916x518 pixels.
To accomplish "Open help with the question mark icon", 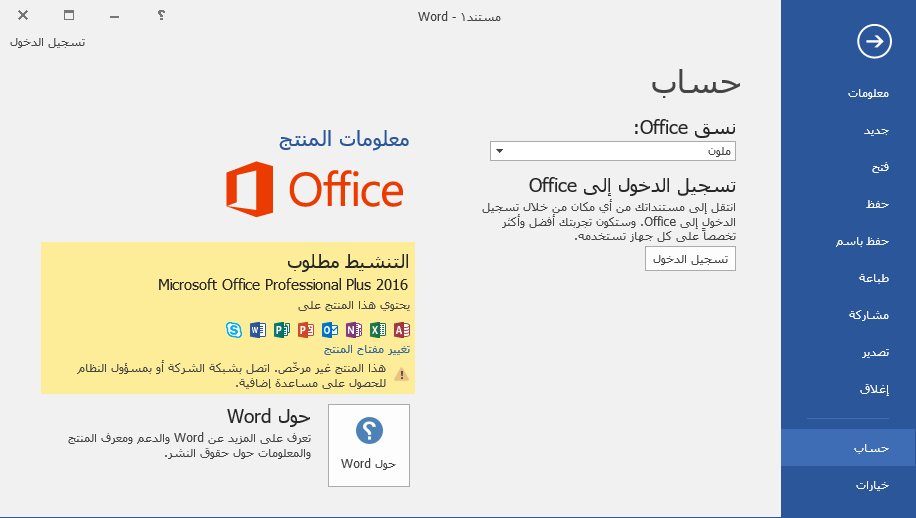I will pos(161,15).
